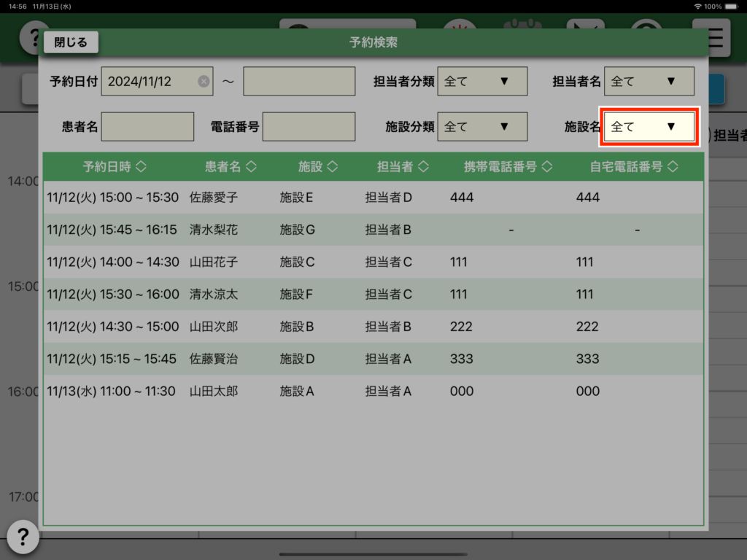
Task: Sort by 携帯電話番号 column header
Action: pos(508,167)
